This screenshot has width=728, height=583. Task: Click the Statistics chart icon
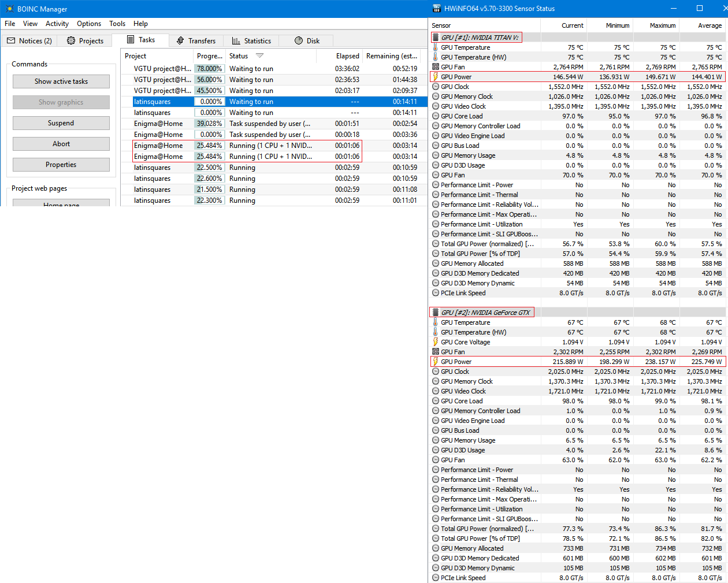coord(236,40)
